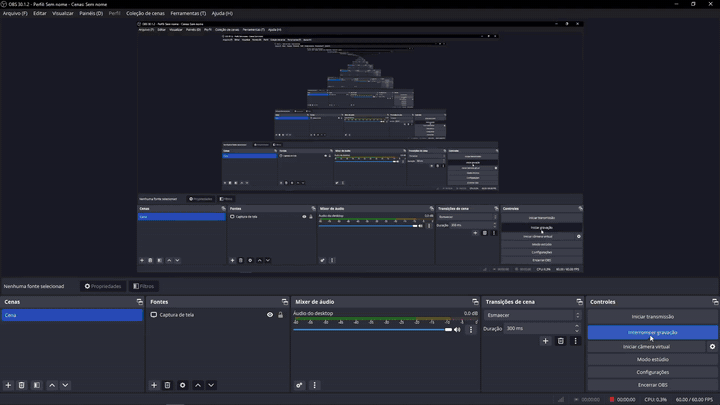The width and height of the screenshot is (720, 405).
Task: Move scene up in Cenas panel
Action: point(52,385)
